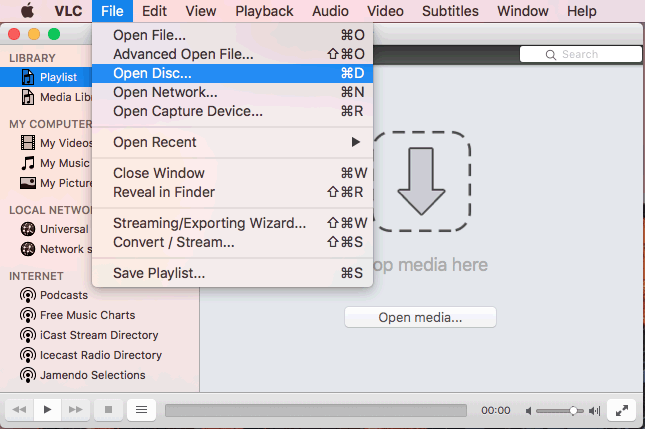Open the VLC application menu
The image size is (645, 429).
point(68,11)
